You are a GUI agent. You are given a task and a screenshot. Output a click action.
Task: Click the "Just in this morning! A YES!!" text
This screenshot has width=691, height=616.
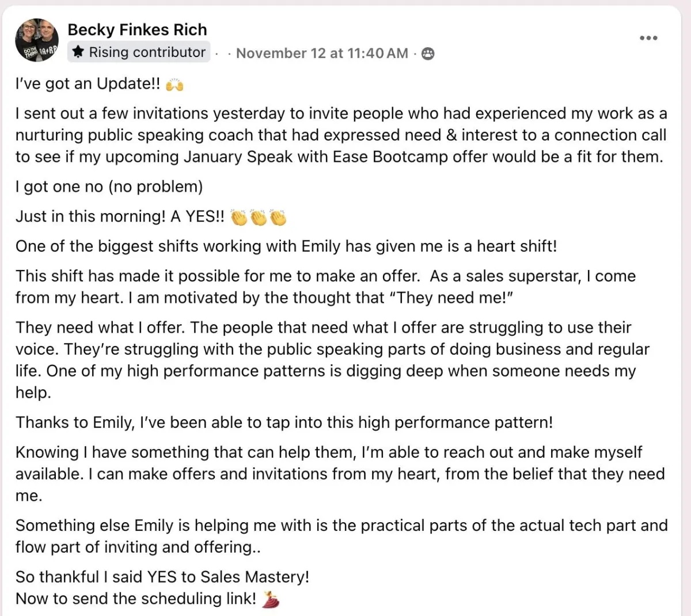(120, 217)
